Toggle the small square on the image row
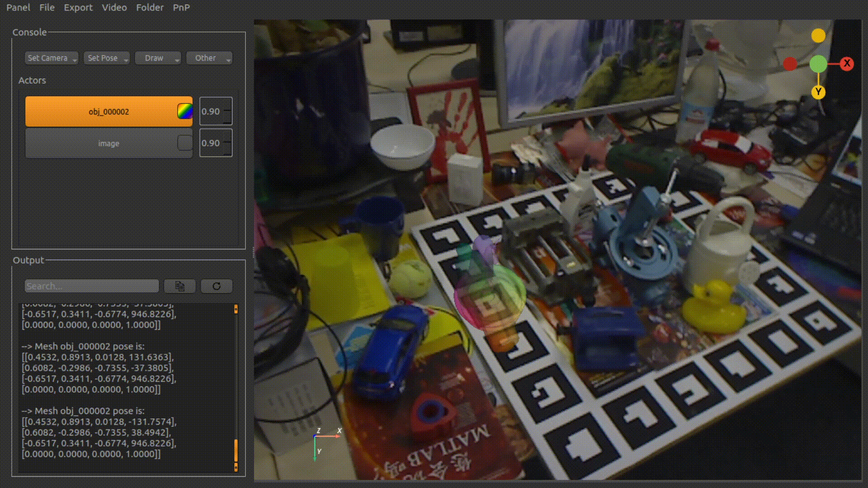This screenshot has width=868, height=488. tap(185, 143)
